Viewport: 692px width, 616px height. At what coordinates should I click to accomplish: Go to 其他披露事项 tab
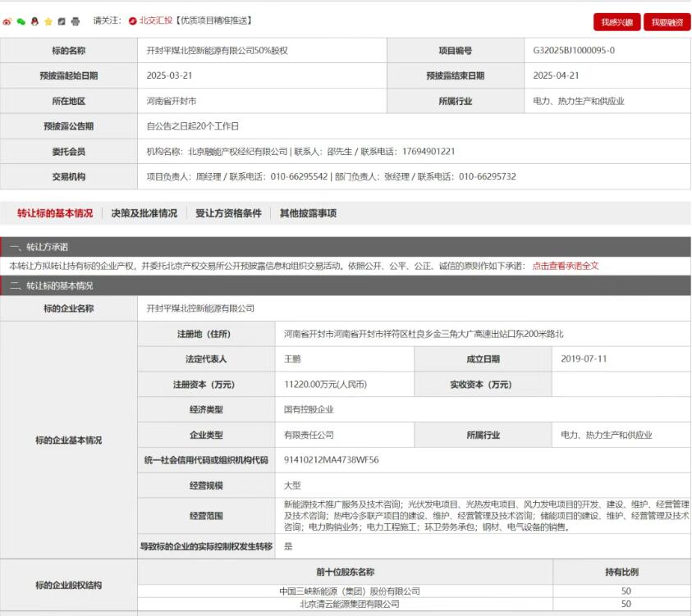[x=308, y=213]
